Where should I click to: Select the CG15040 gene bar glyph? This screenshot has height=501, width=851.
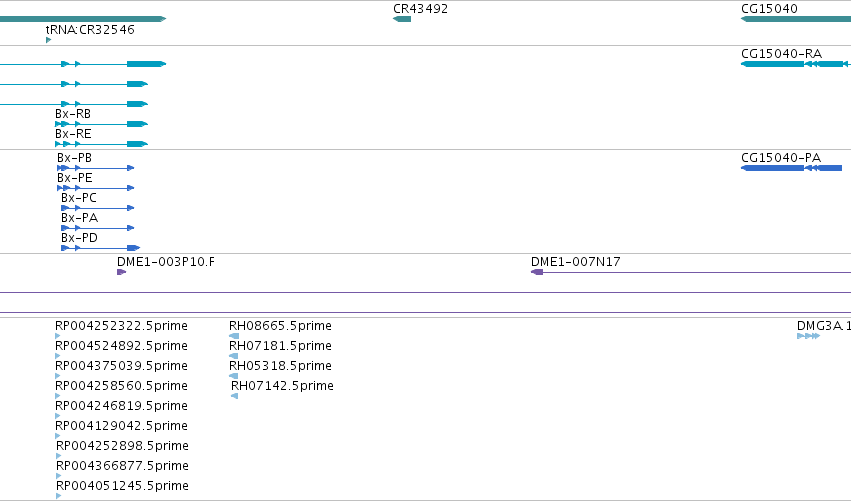point(796,19)
